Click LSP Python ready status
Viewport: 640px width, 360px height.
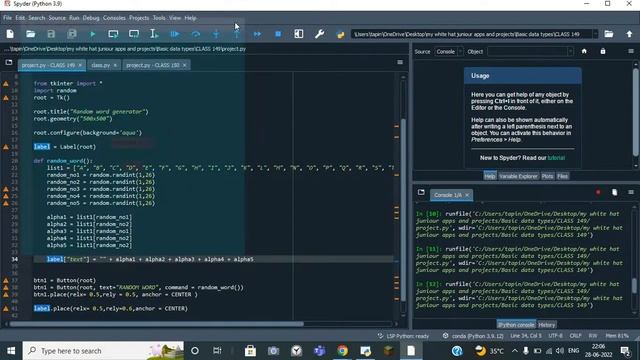click(x=403, y=336)
